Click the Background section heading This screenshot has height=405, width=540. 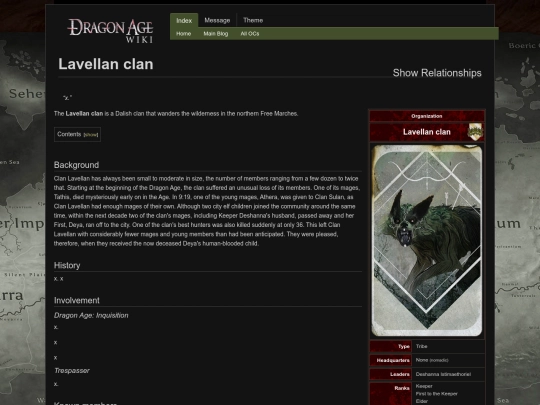pos(76,165)
